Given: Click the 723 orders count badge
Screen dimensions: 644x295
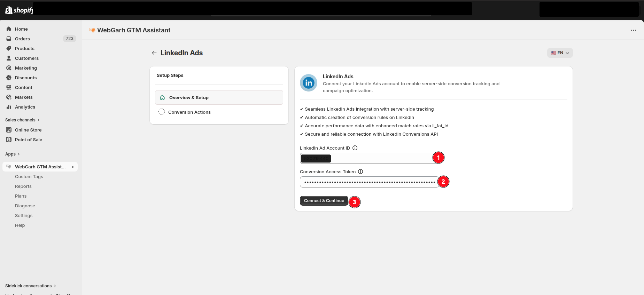Looking at the screenshot, I should pyautogui.click(x=70, y=39).
